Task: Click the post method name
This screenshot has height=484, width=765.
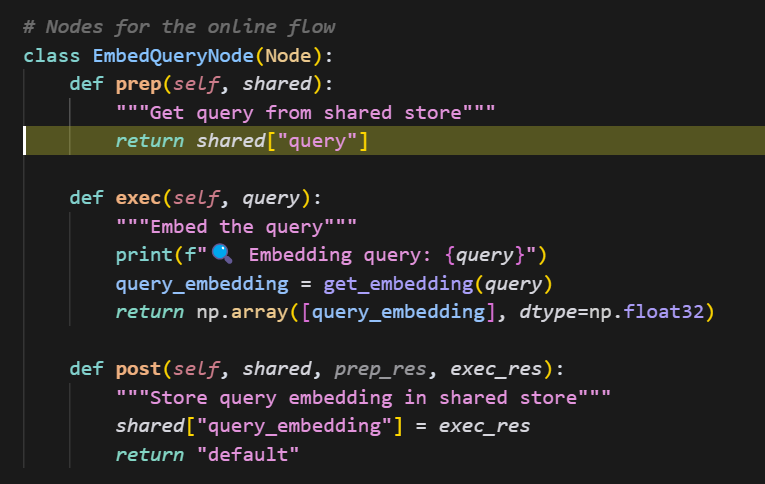Action: pos(139,369)
